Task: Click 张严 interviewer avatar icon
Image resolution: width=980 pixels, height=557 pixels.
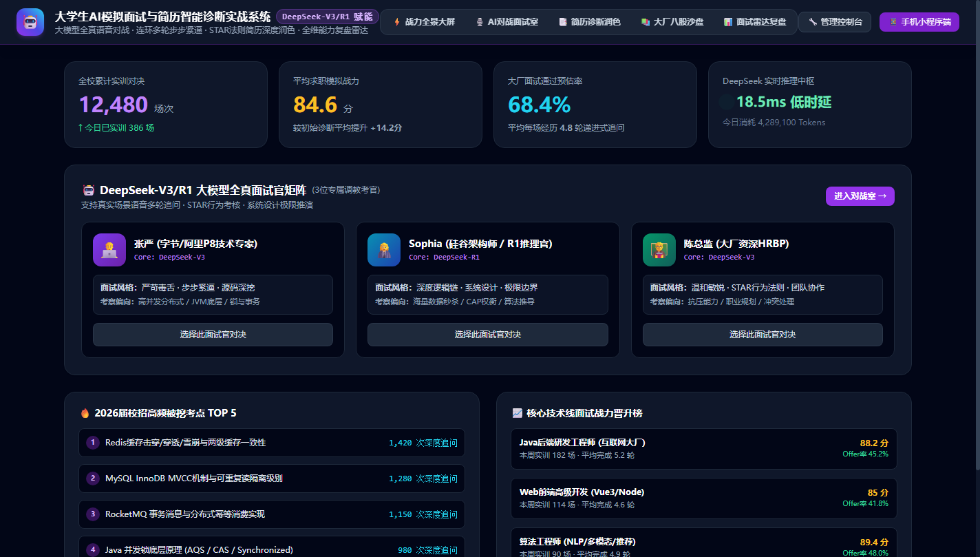Action: click(109, 250)
